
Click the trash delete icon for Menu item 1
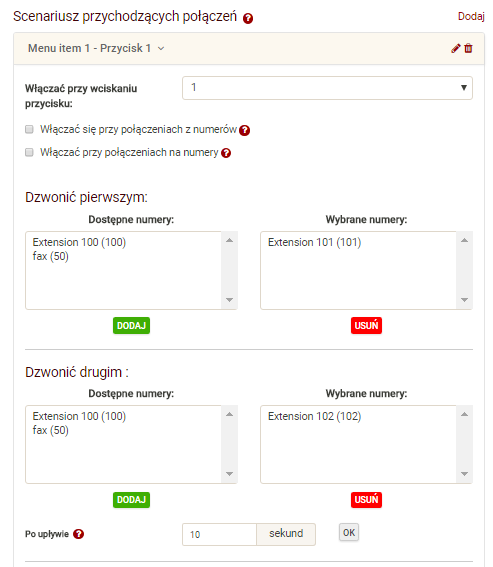[468, 48]
